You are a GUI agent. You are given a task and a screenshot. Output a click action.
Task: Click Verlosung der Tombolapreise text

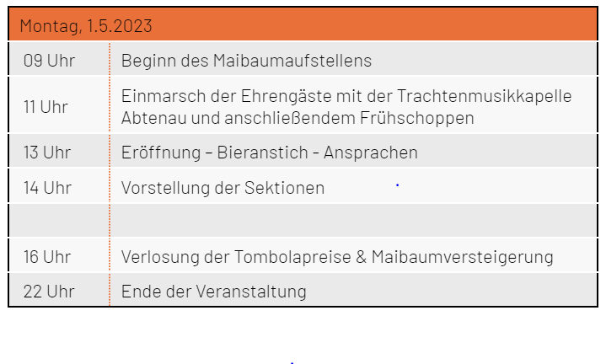coord(236,257)
